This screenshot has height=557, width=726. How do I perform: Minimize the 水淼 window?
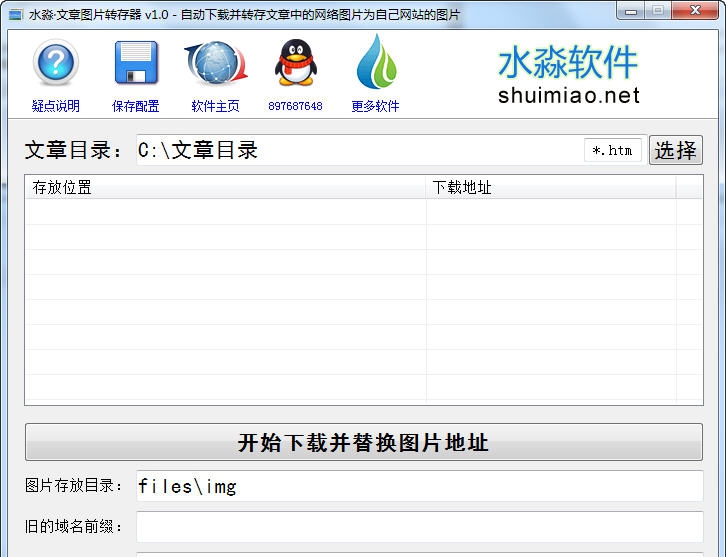(631, 11)
